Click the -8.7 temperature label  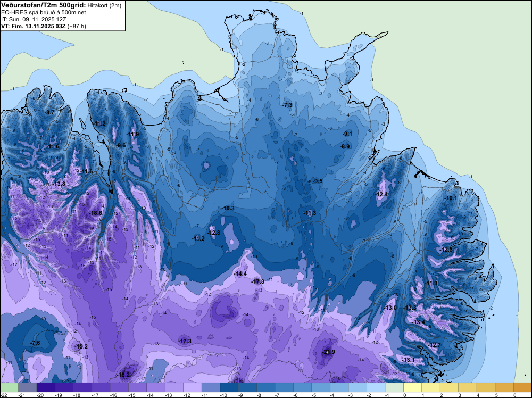(x=49, y=112)
